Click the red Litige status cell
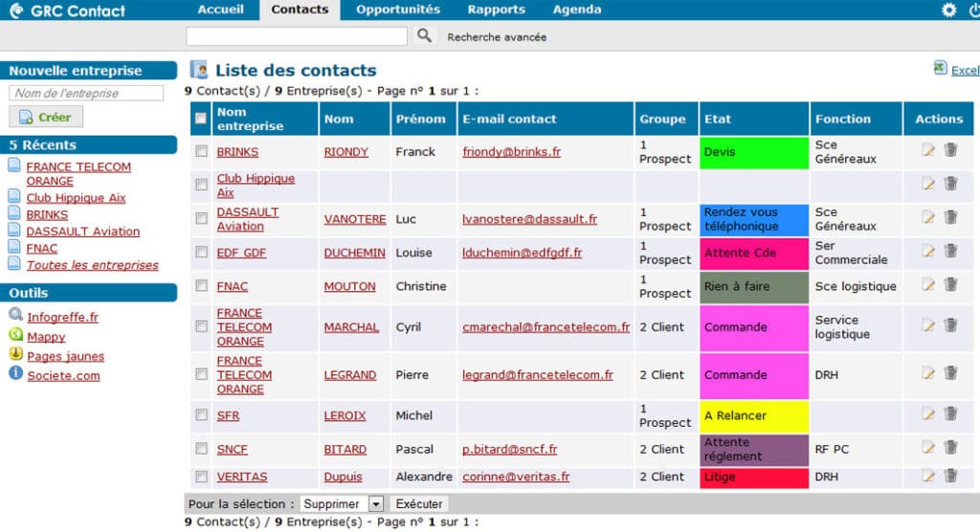Screen dimensions: 980x532 pos(754,477)
